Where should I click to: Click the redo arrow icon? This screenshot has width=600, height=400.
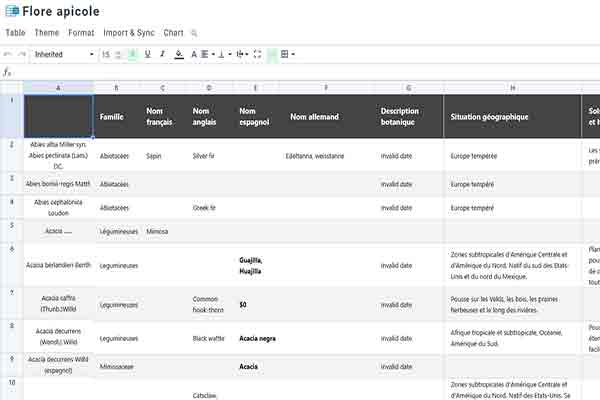tap(22, 54)
